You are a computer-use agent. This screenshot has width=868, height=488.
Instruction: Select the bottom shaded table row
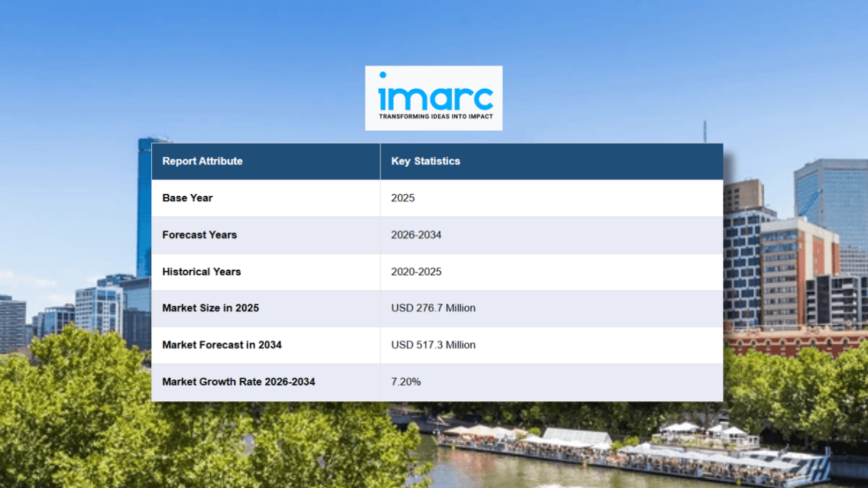[437, 382]
